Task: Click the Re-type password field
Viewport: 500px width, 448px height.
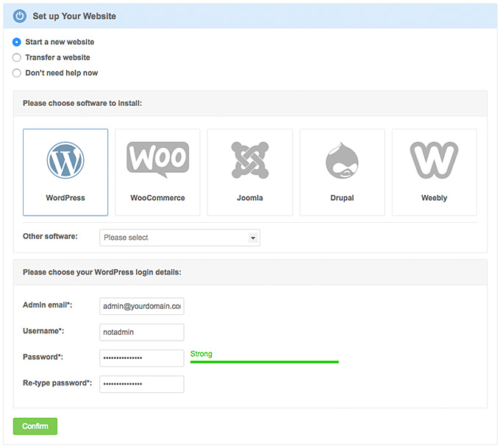Action: 142,384
